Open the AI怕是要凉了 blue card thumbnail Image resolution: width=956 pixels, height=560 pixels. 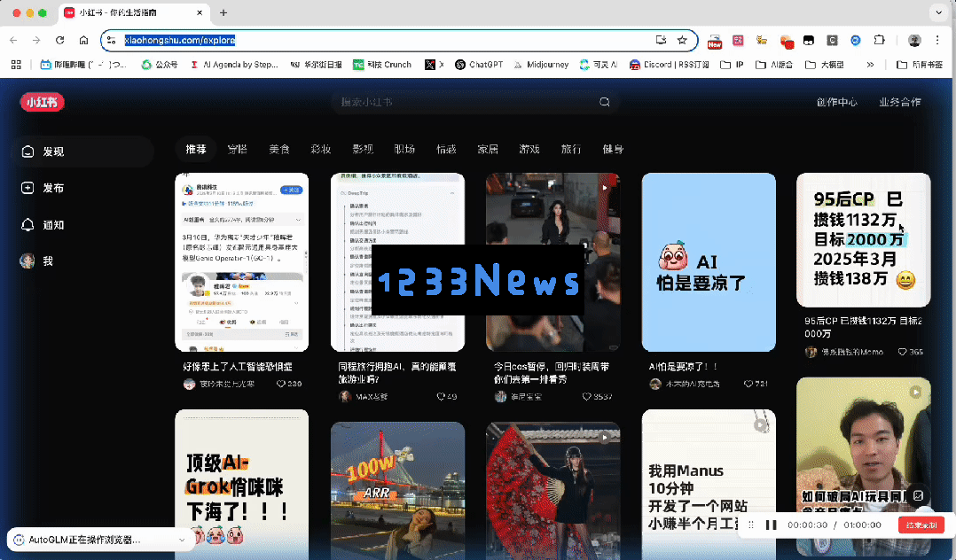point(709,262)
